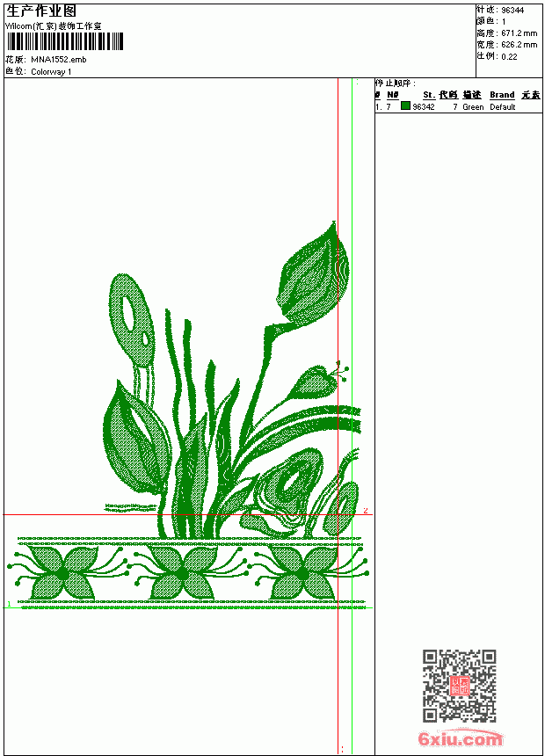Click the 6xiu.com watermark logo

click(x=461, y=738)
